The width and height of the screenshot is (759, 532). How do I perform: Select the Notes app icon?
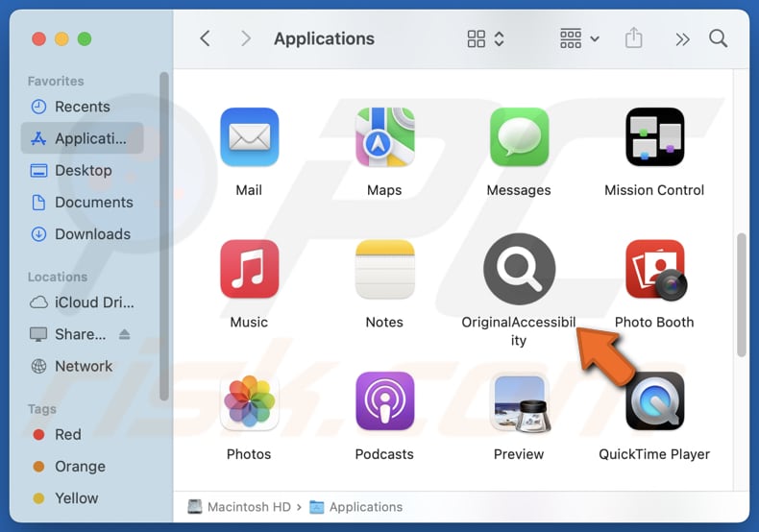385,269
